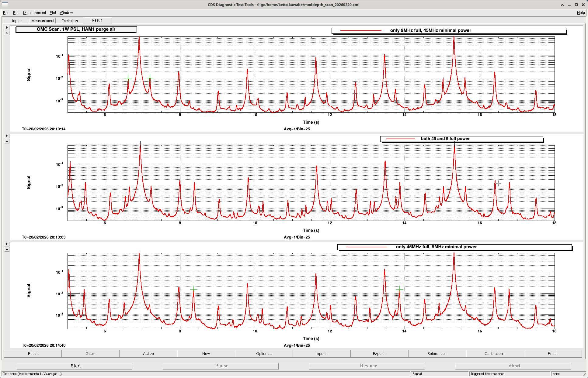
Task: Click the Export... button
Action: pyautogui.click(x=379, y=354)
